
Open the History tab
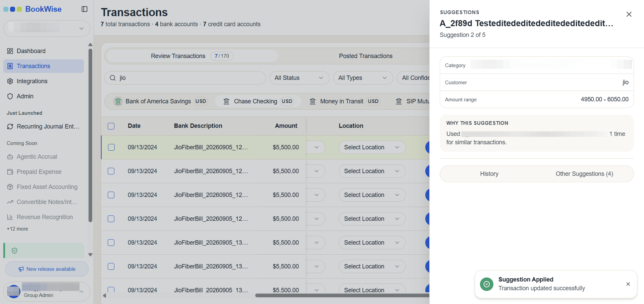tap(489, 174)
